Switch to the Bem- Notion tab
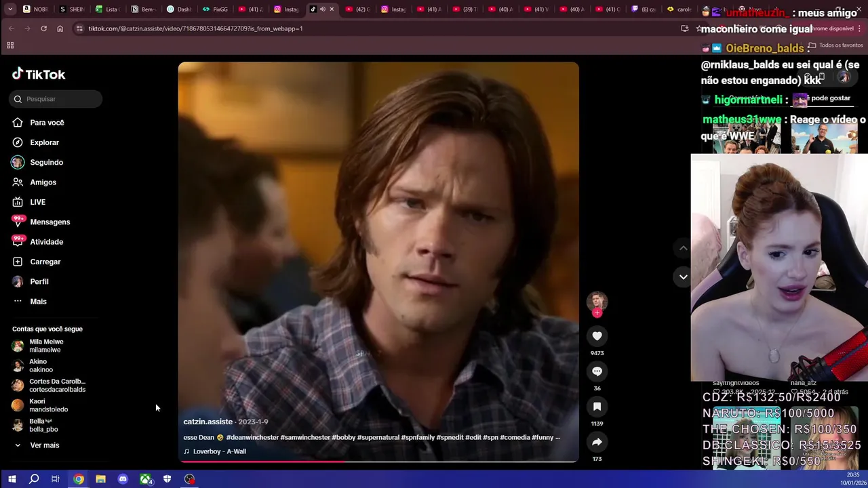Screen dimensions: 868x488 point(144,9)
